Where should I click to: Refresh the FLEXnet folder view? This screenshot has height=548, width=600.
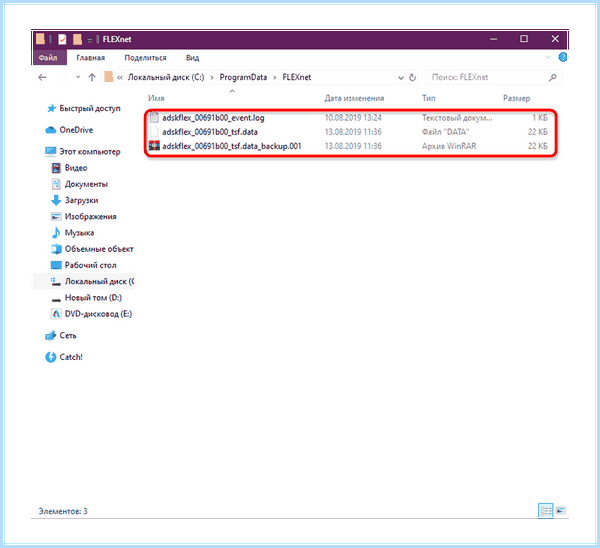pyautogui.click(x=412, y=78)
